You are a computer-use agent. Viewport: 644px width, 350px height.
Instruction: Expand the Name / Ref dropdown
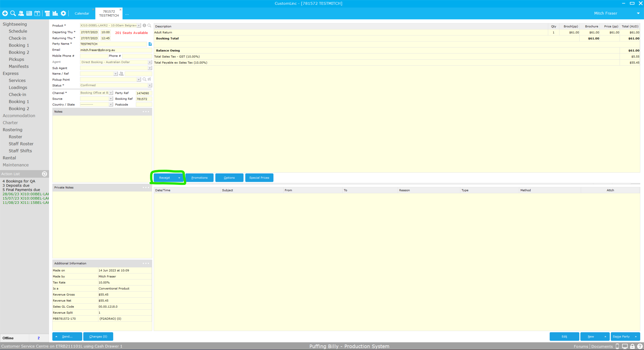pos(116,74)
